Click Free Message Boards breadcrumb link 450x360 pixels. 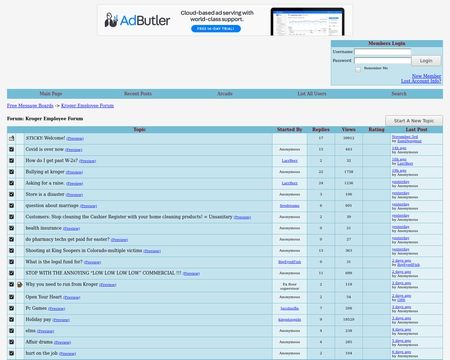point(30,106)
